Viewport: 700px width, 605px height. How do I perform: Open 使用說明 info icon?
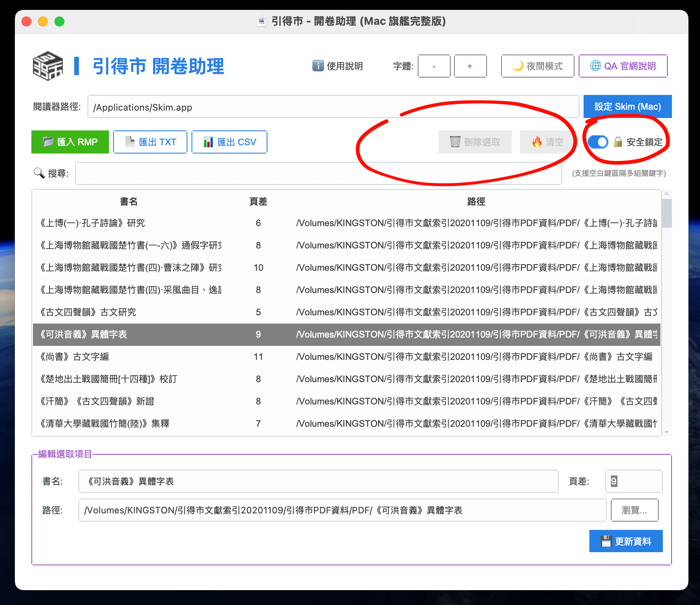pos(318,66)
